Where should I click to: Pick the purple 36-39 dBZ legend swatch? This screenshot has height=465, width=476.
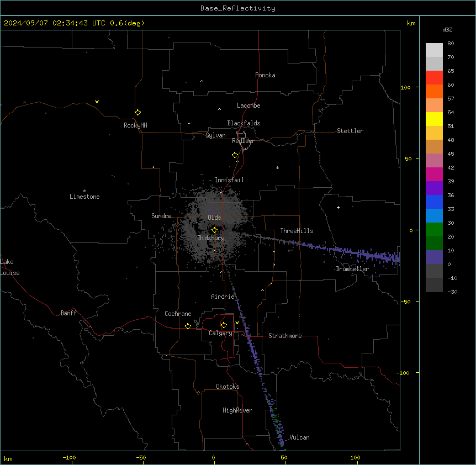[434, 188]
